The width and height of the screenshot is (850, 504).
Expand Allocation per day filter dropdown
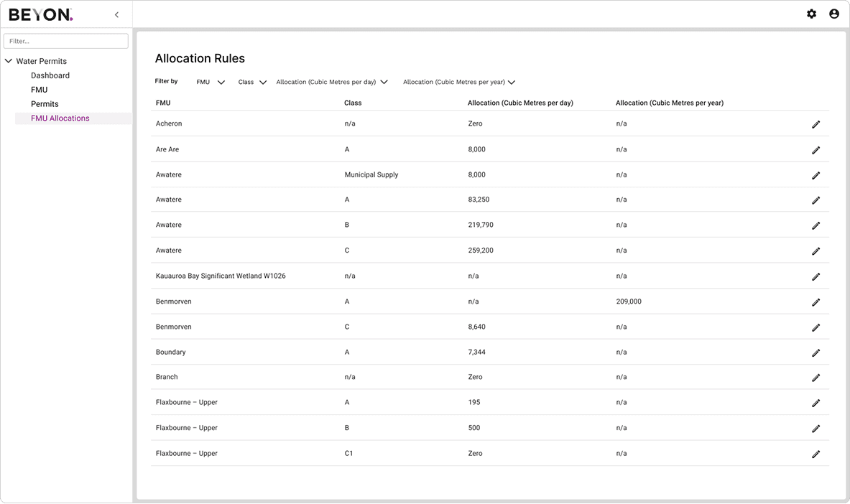332,83
